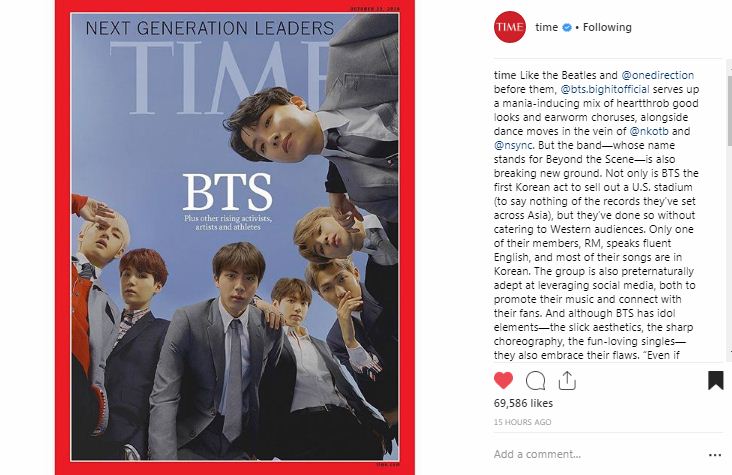Open the @bts.bighitofficial mention

click(605, 89)
